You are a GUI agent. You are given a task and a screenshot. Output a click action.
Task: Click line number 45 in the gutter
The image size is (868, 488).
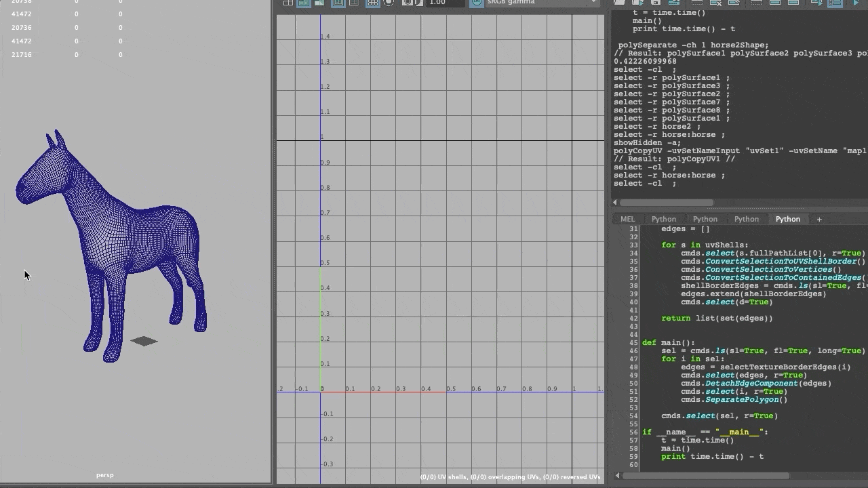(633, 342)
